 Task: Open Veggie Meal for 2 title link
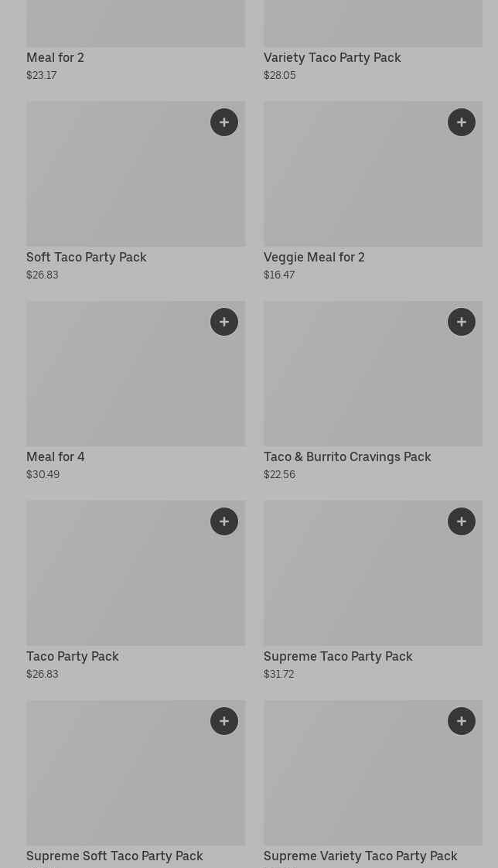[314, 258]
